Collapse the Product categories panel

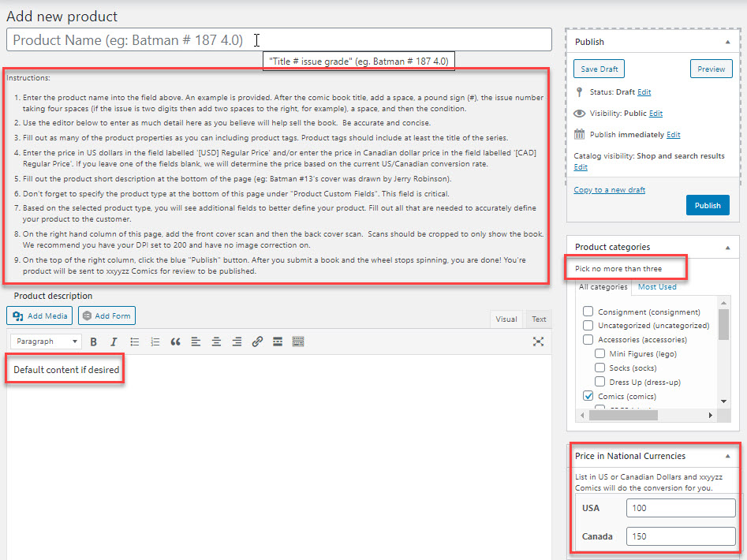pos(726,247)
